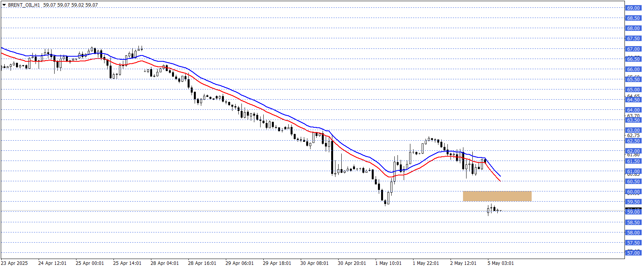Click the 61.00 price level label
Image resolution: width=644 pixels, height=268 pixels.
(x=633, y=171)
